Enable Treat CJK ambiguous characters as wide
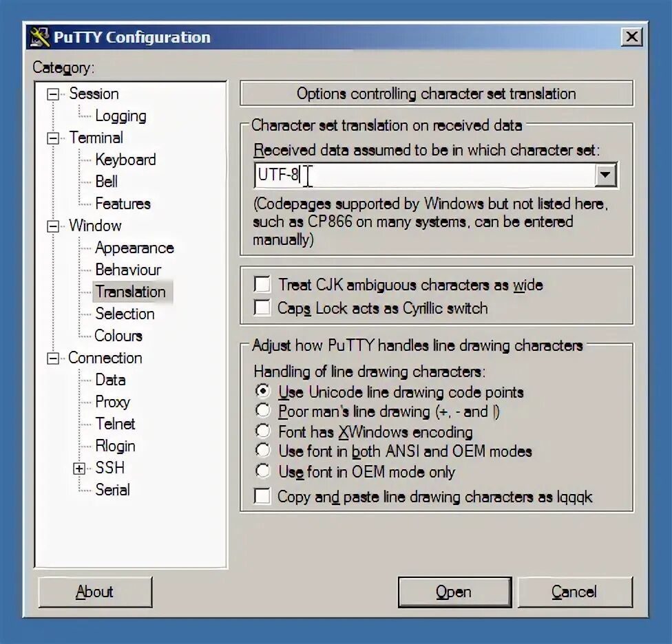Viewport: 672px width, 644px height. point(262,284)
